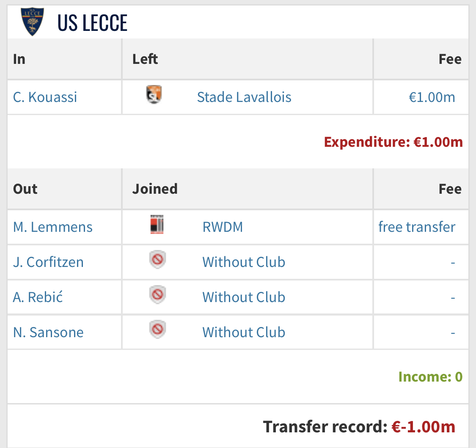Click the Without Club icon beside N. Sansone
Viewport: 476px width, 448px height.
click(x=157, y=330)
